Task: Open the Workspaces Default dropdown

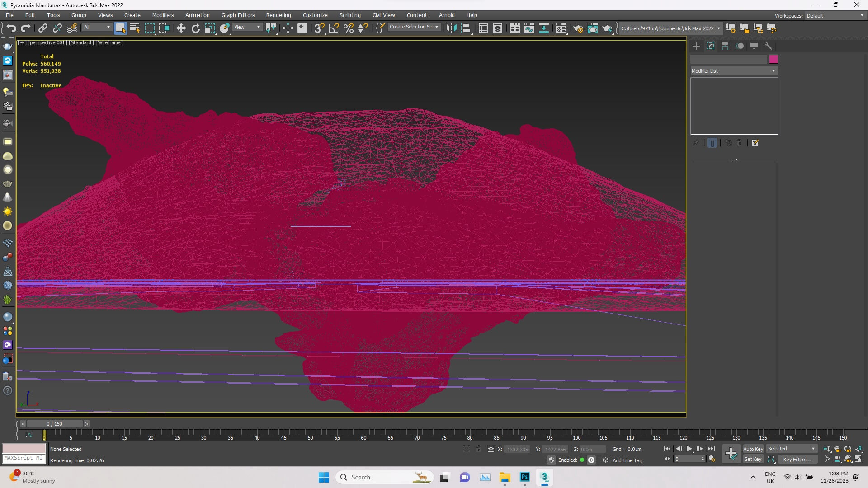Action: [835, 16]
